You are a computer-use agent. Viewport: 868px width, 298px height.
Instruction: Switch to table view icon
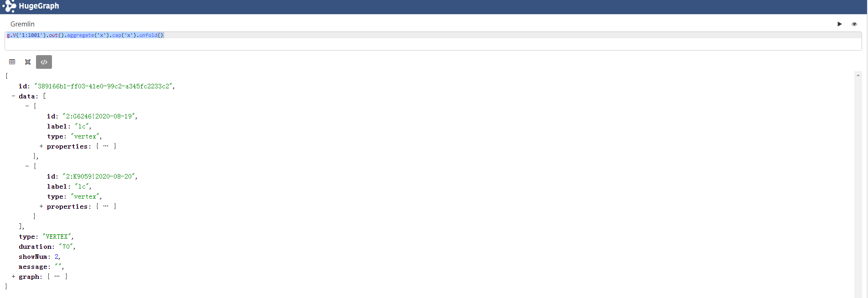[12, 62]
